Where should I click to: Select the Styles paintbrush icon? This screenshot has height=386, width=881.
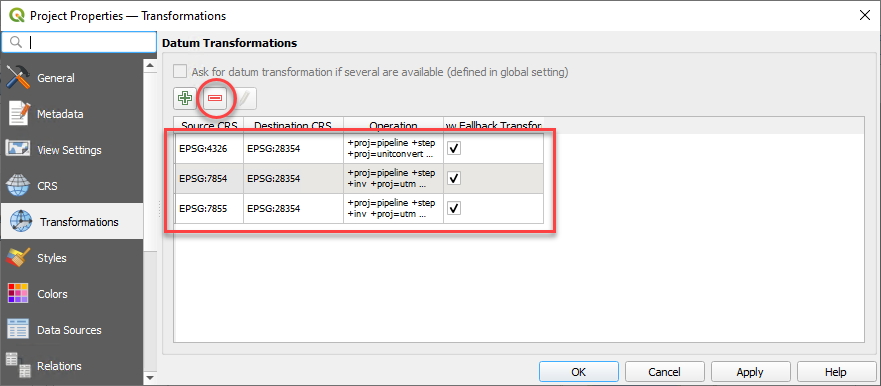click(x=19, y=258)
